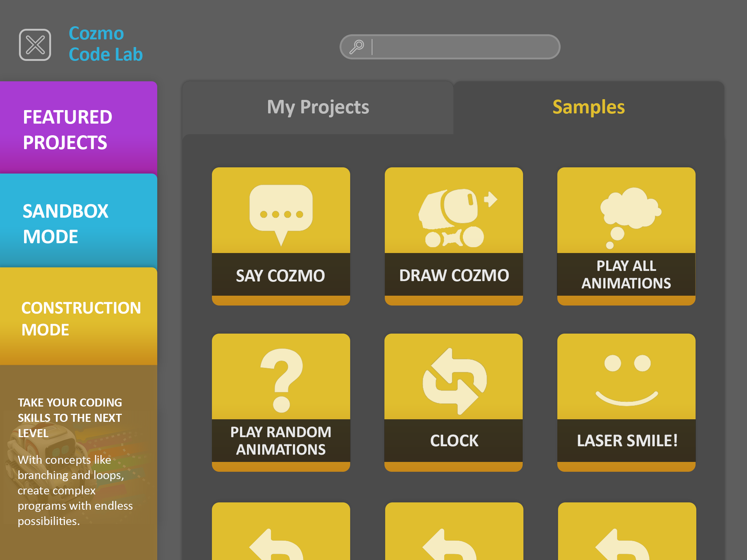Click the magnifying glass search icon
Screen dimensions: 747x560
357,47
